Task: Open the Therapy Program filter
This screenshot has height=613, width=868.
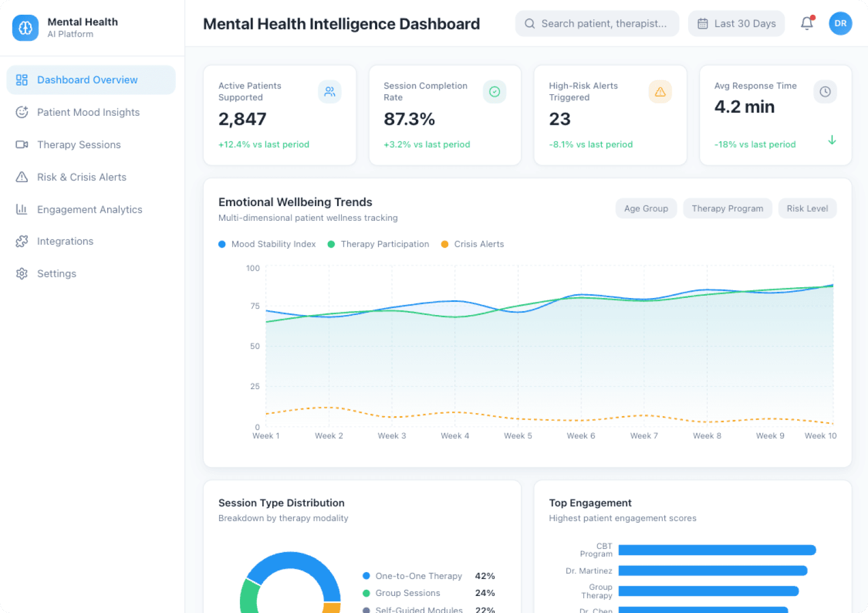Action: 727,208
